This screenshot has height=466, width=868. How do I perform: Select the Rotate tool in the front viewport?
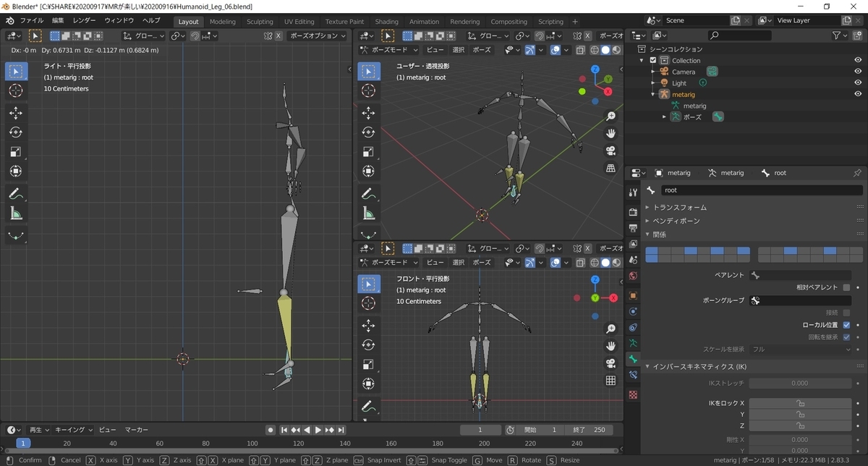click(368, 344)
